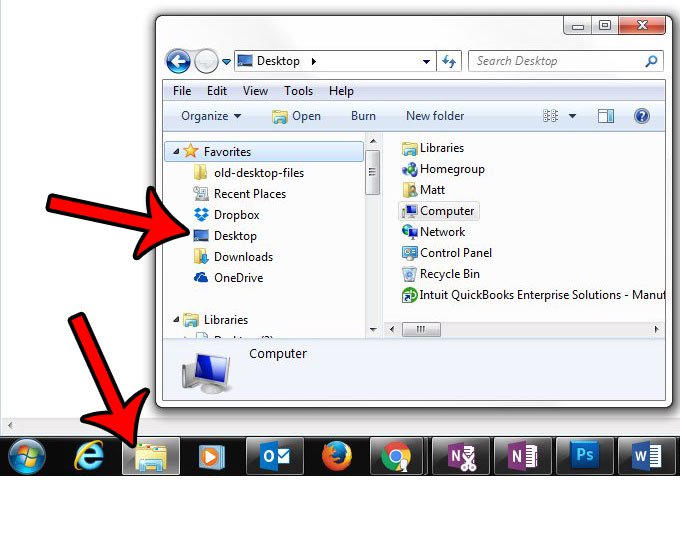Open the recent pages dropdown arrow

coord(226,62)
